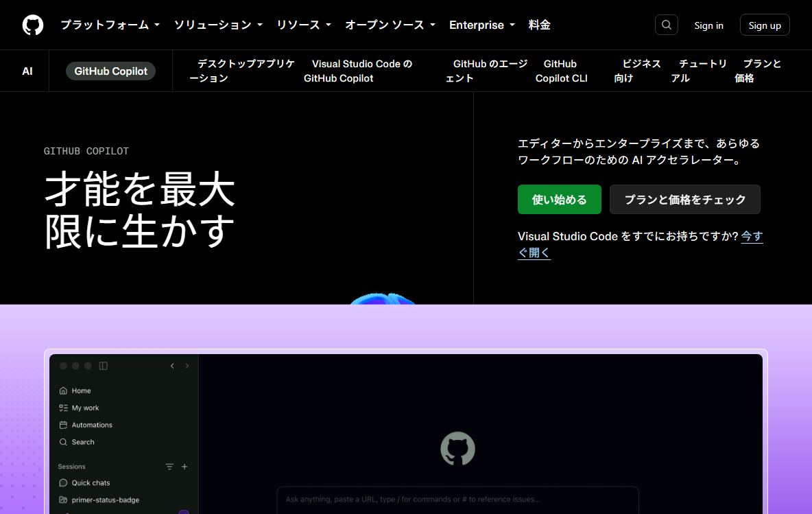Click the Search magnifier icon in sidebar
The image size is (812, 514).
(63, 442)
